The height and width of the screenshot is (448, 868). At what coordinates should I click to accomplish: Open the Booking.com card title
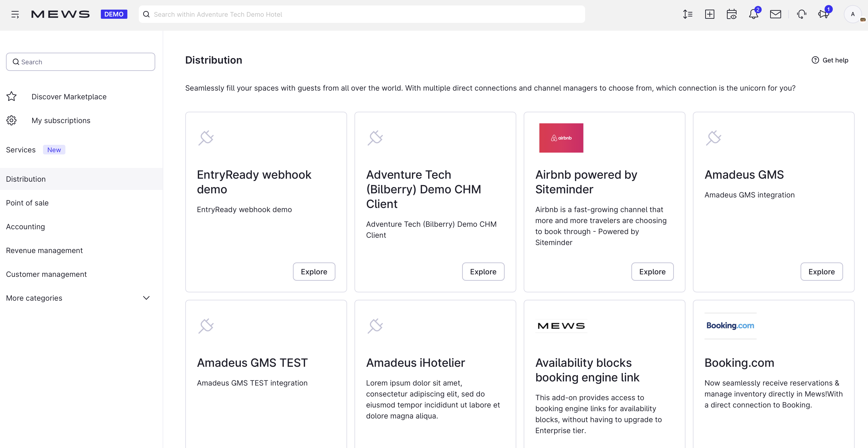point(739,363)
